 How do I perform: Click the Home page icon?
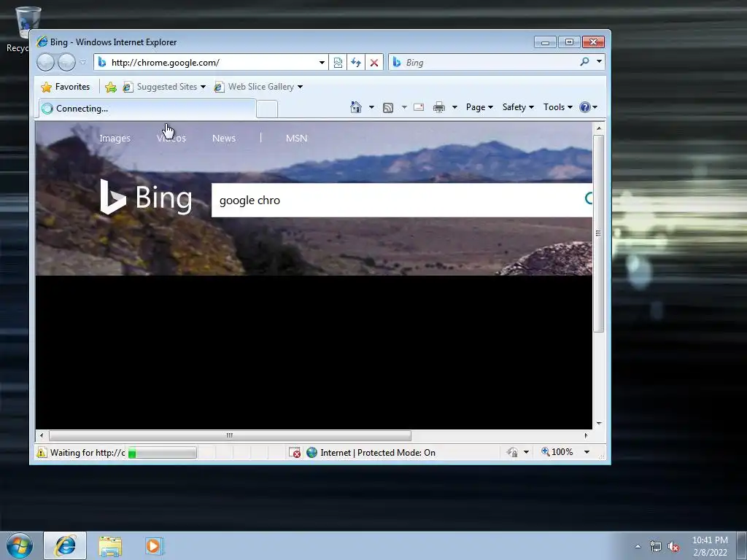pos(356,107)
